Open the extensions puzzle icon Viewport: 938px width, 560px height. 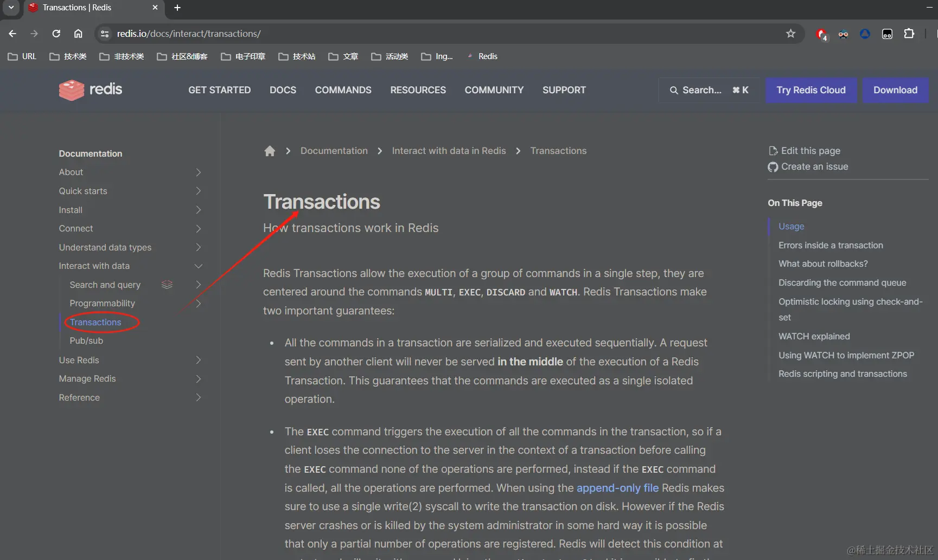[909, 34]
